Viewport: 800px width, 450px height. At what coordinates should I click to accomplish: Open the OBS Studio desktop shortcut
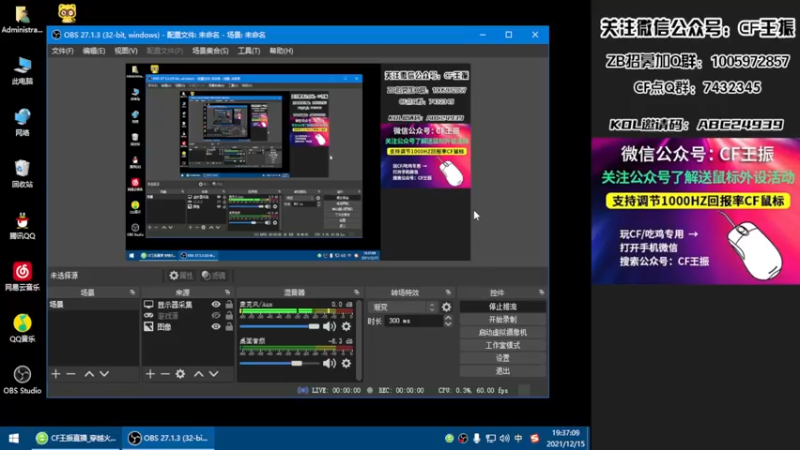22,380
